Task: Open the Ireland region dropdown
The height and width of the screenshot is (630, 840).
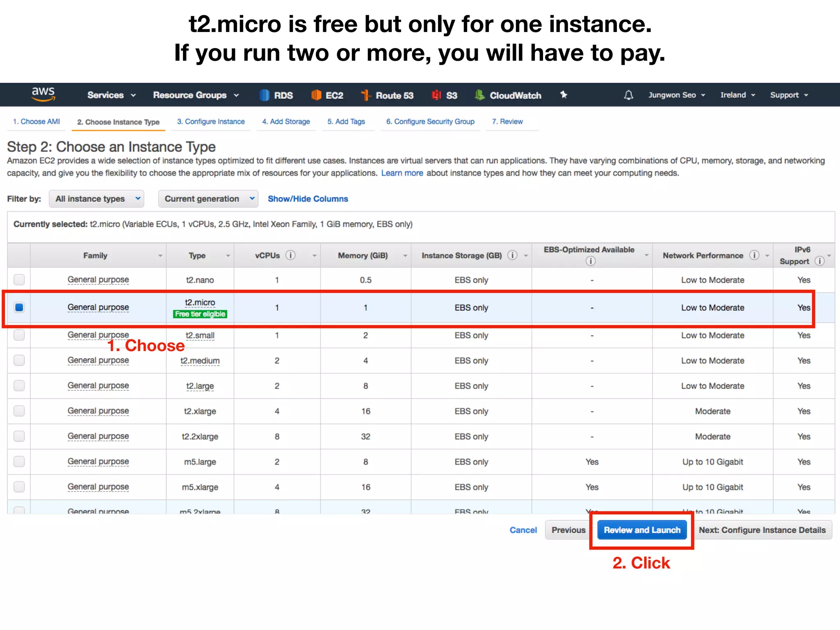Action: tap(737, 95)
